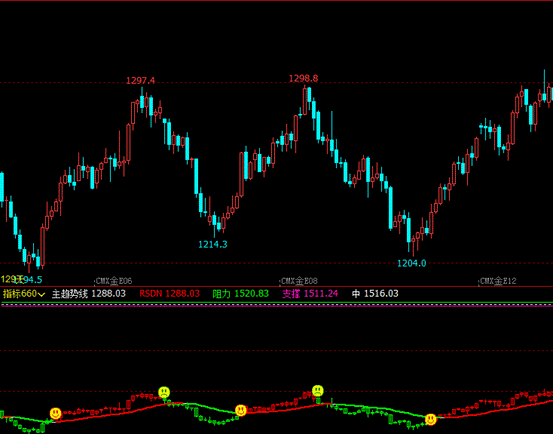Viewport: 553px width, 434px height.
Task: Click the CMX金E12 contract marker
Action: click(x=498, y=281)
